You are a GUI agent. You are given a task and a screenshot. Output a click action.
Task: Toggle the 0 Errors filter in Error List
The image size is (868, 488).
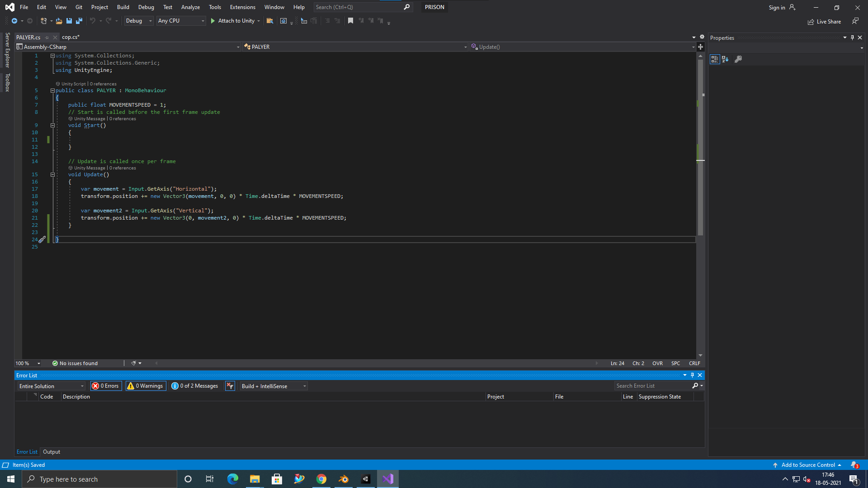(106, 386)
